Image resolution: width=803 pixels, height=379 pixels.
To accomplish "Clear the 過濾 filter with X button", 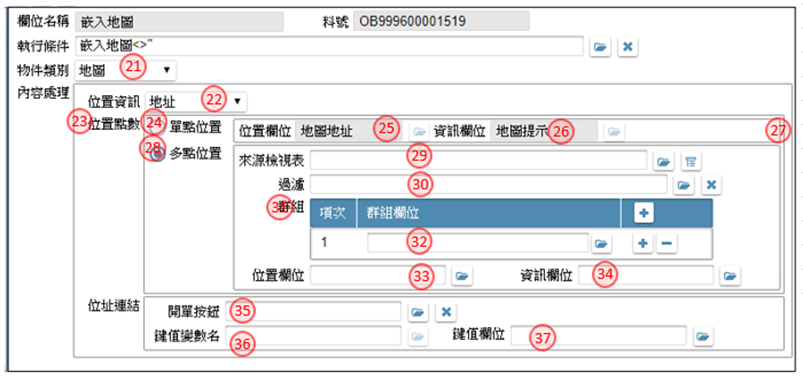I will 711,185.
